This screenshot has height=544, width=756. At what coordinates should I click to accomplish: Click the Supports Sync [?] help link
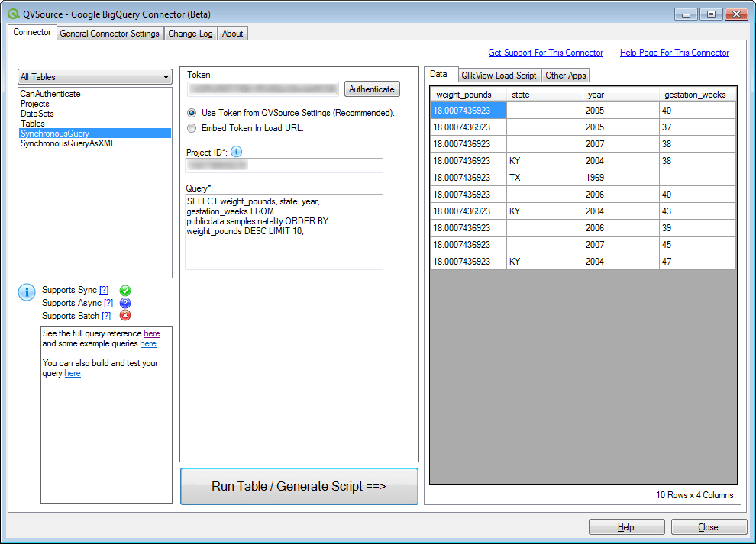tap(104, 290)
